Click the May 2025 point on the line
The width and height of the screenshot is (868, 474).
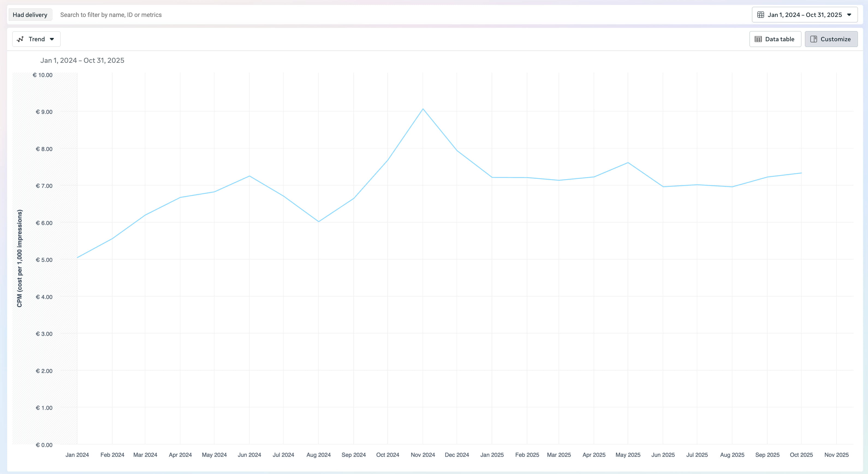(x=628, y=163)
